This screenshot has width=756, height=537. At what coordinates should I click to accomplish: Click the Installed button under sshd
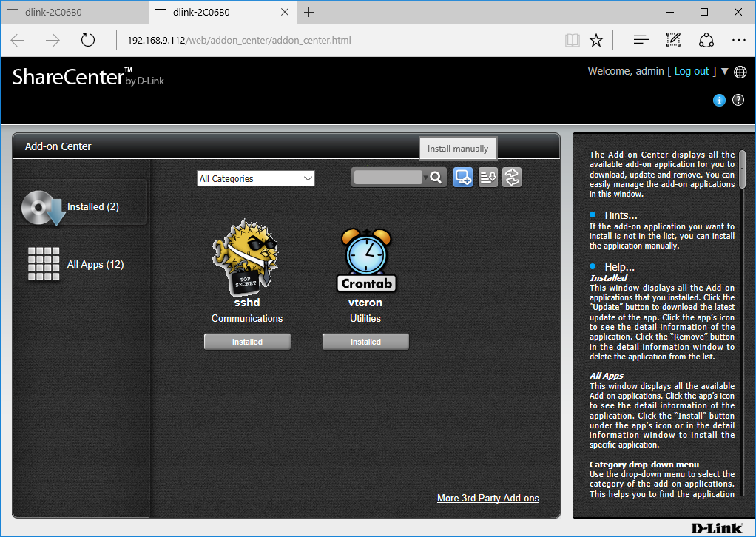[x=247, y=341]
